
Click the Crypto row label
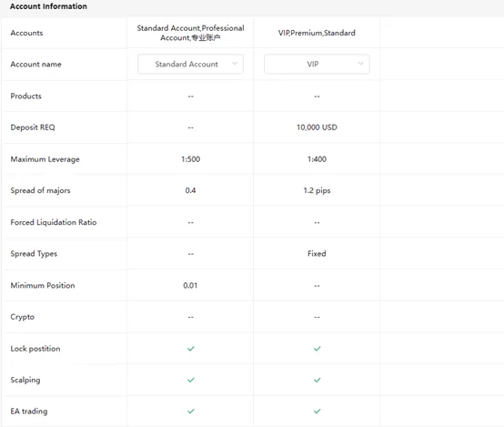point(23,317)
